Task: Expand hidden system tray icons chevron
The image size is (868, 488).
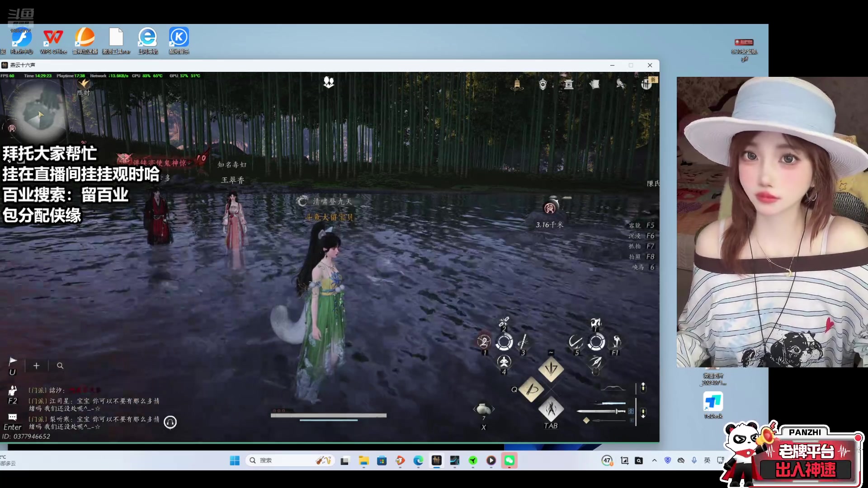Action: pos(654,460)
